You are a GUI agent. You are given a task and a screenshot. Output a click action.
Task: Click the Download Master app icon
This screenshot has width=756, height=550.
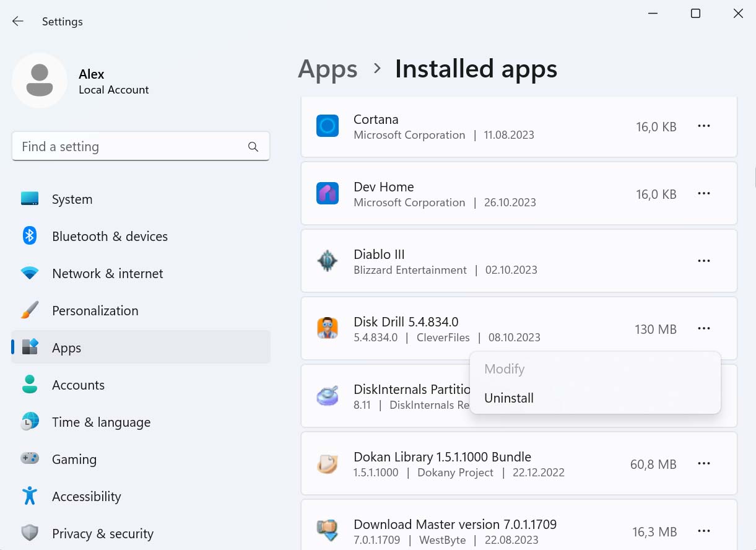pos(328,531)
